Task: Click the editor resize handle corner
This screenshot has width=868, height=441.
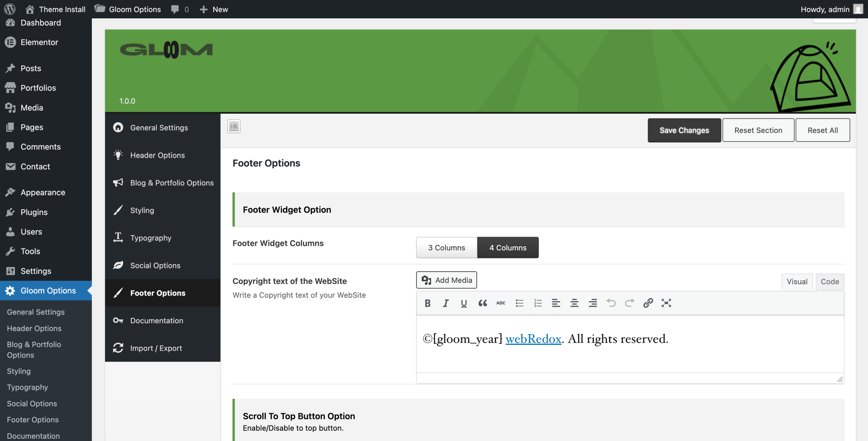Action: [x=840, y=379]
